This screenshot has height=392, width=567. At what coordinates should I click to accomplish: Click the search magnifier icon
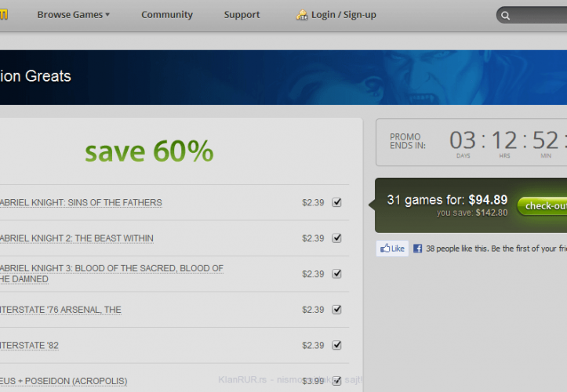tap(506, 15)
